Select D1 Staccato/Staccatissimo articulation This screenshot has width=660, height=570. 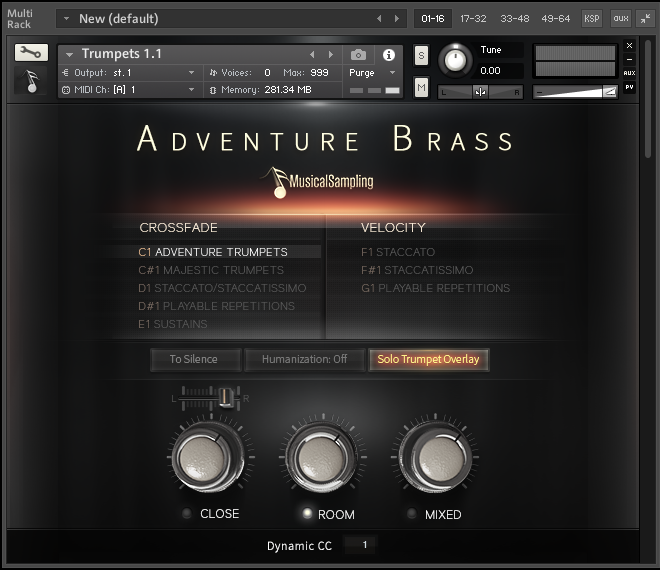click(x=222, y=288)
